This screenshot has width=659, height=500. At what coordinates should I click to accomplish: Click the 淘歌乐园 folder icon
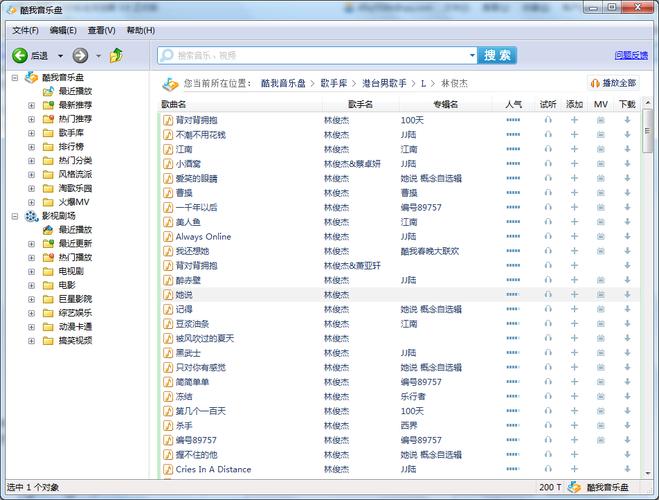point(48,188)
